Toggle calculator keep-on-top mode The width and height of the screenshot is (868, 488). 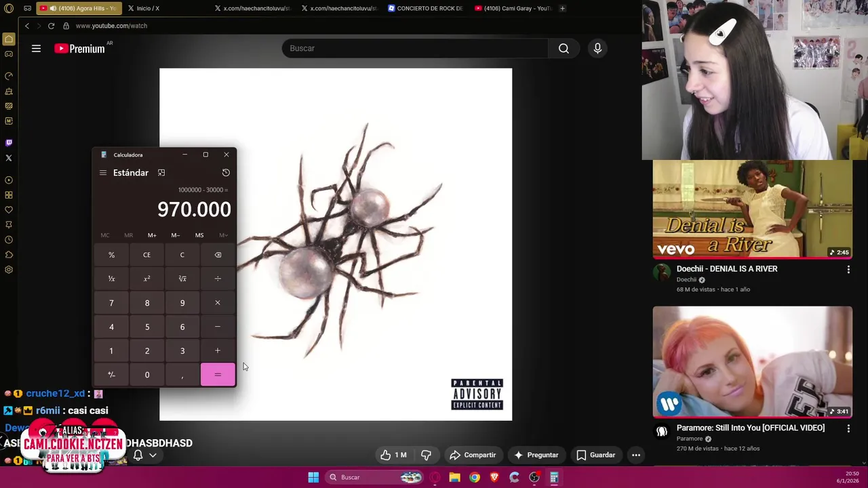161,173
